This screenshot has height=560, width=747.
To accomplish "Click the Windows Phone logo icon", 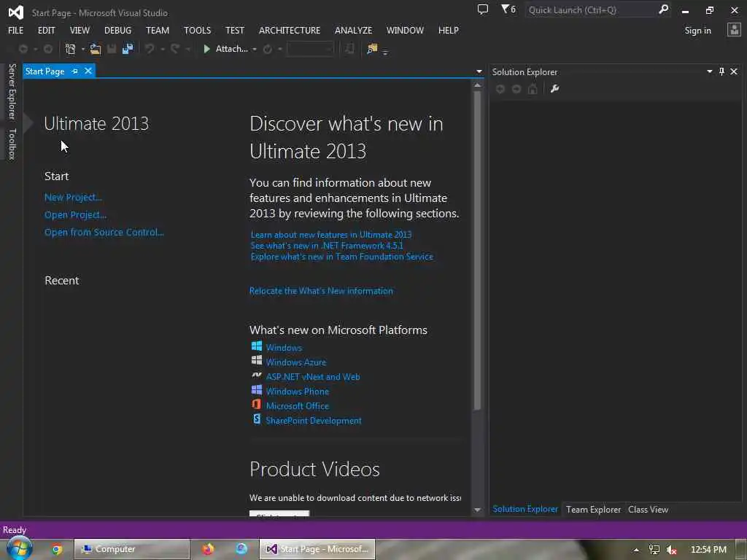I will 256,389.
